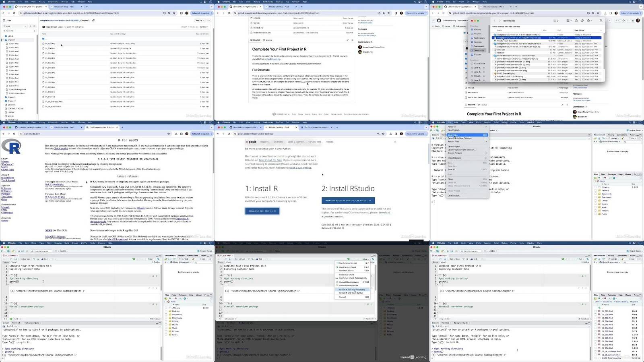644x362 pixels.
Task: Follow the Posit Cloud for free link
Action: [270, 160]
